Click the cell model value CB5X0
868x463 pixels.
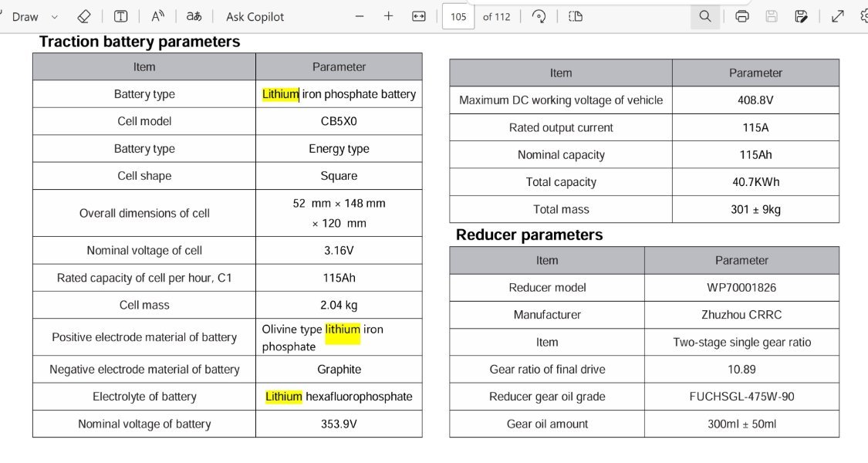click(339, 121)
